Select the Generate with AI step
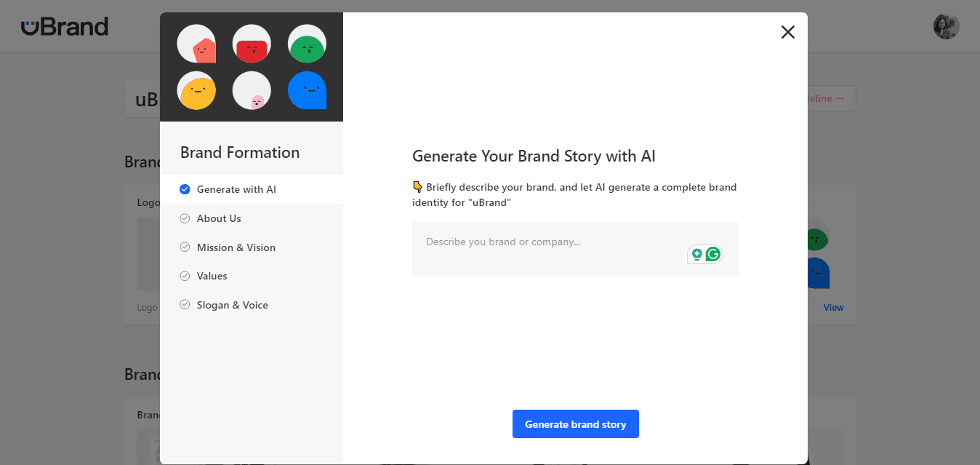The image size is (980, 465). (252, 189)
